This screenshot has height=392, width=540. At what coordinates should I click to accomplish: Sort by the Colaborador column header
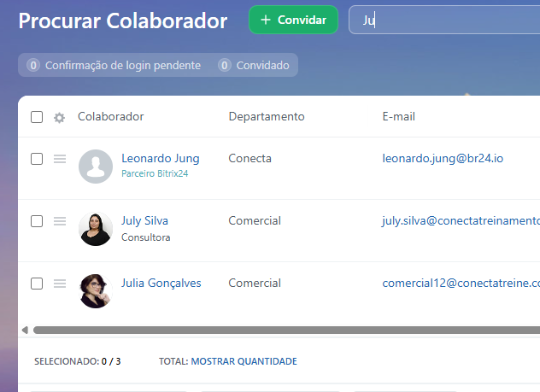(111, 117)
